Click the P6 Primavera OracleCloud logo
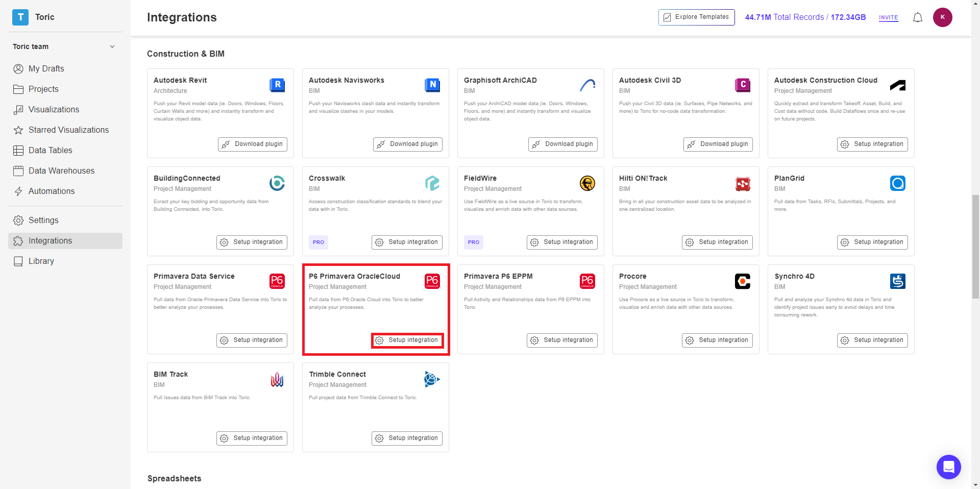 point(432,281)
